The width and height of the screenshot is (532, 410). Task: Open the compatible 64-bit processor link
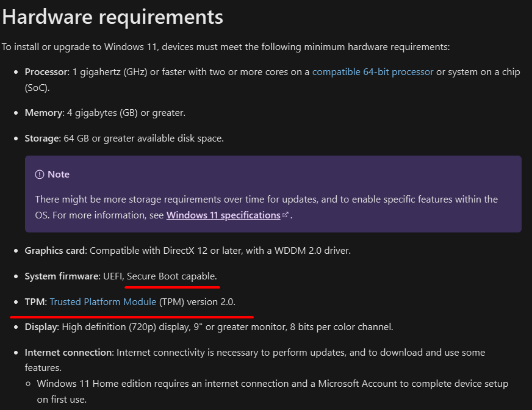373,72
